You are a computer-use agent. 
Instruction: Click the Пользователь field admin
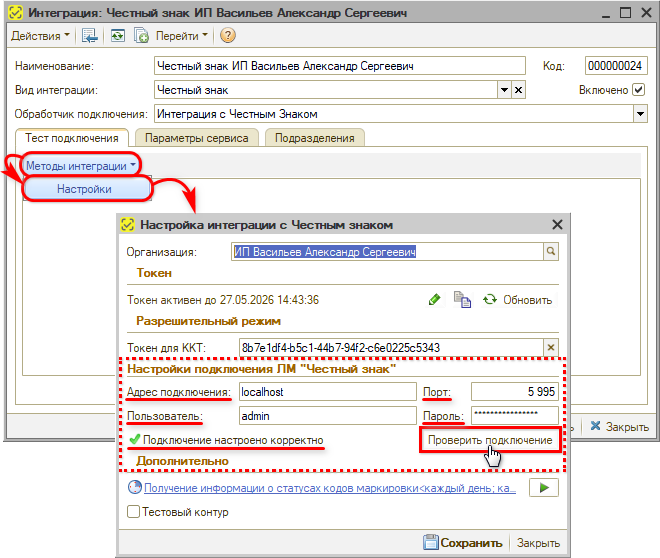tap(327, 416)
